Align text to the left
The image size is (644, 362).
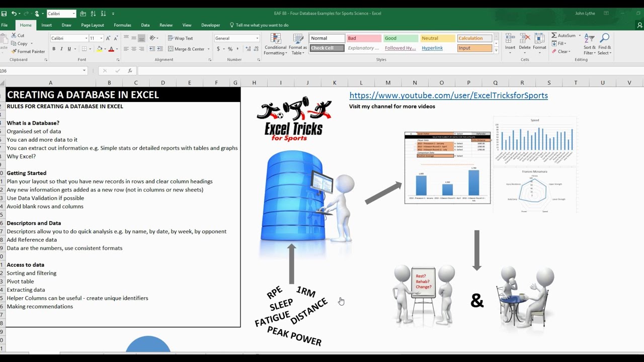coord(126,49)
